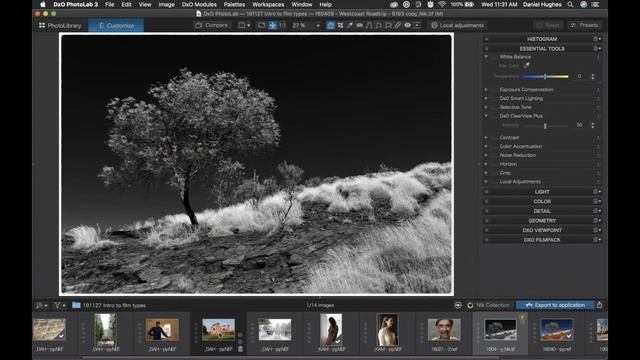Open the DxO FilmPack palette options menu
Viewport: 640px width, 360px height.
[x=597, y=240]
